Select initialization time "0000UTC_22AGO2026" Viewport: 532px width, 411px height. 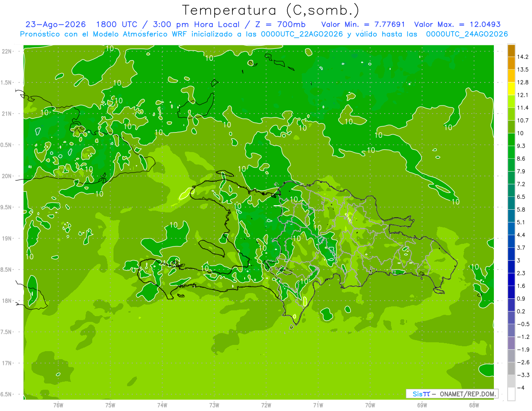(301, 34)
